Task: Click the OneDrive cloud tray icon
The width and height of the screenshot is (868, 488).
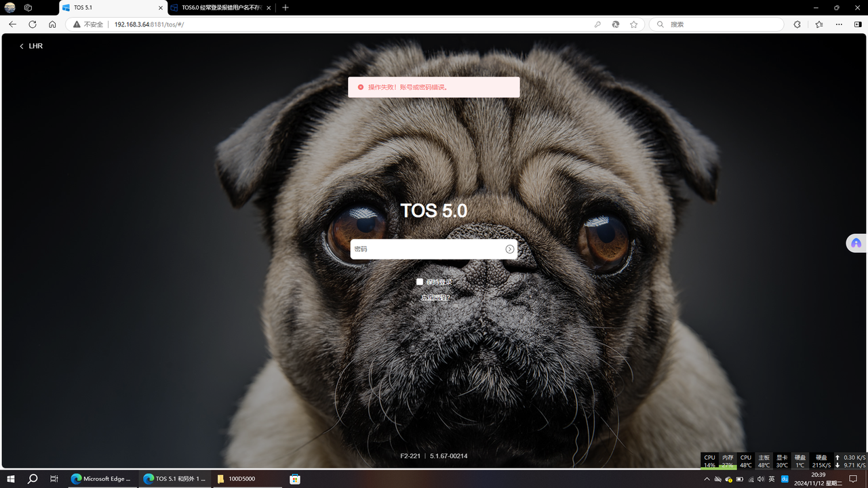Action: [x=718, y=479]
